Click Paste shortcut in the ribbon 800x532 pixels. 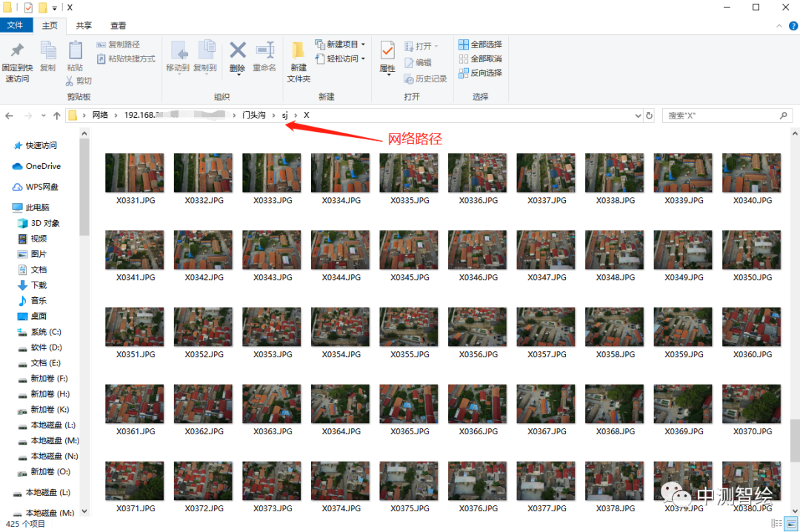pyautogui.click(x=126, y=59)
